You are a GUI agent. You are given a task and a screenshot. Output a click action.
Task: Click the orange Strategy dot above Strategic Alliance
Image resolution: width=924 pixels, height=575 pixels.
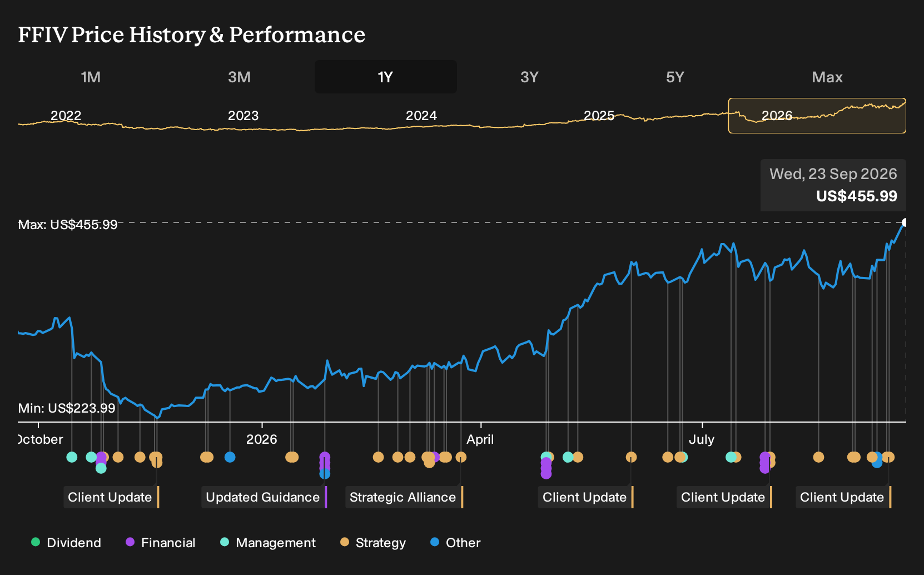(x=461, y=457)
